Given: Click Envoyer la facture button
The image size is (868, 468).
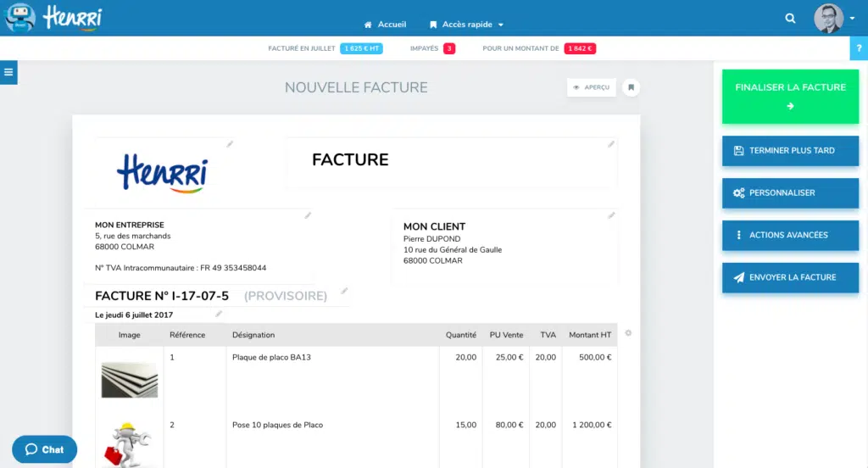Looking at the screenshot, I should (790, 277).
